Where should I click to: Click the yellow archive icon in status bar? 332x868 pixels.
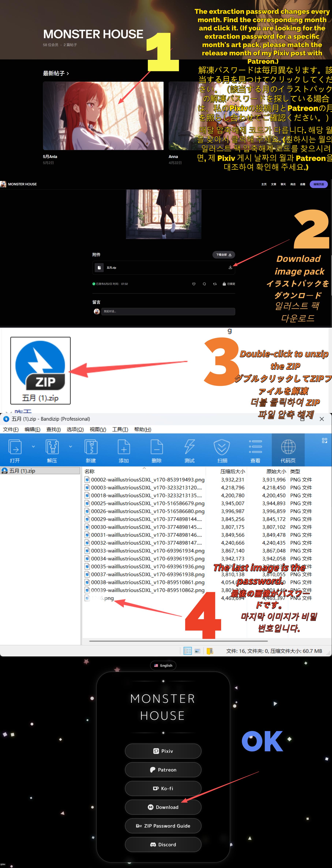(210, 651)
